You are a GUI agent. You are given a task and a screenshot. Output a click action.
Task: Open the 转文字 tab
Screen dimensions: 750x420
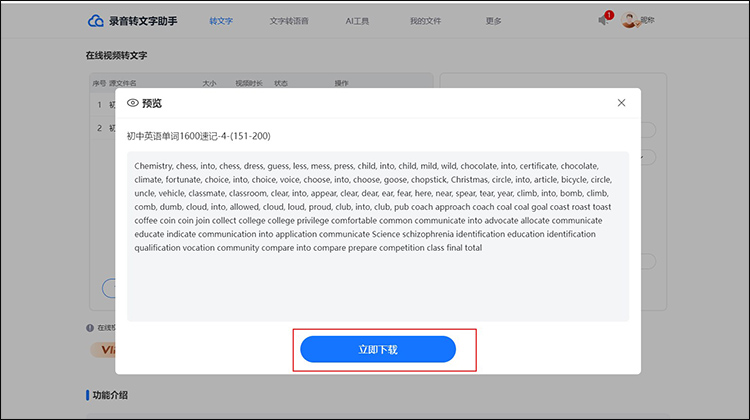point(221,21)
